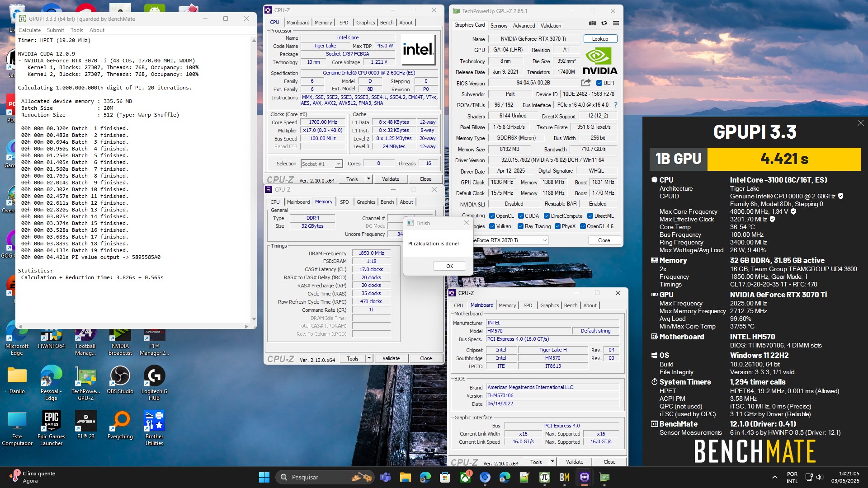The width and height of the screenshot is (868, 488).
Task: Open the Este Computador desktop icon
Action: tap(17, 428)
